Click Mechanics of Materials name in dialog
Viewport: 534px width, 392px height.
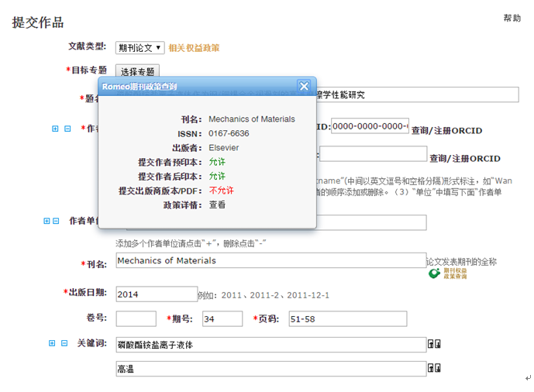pos(252,119)
